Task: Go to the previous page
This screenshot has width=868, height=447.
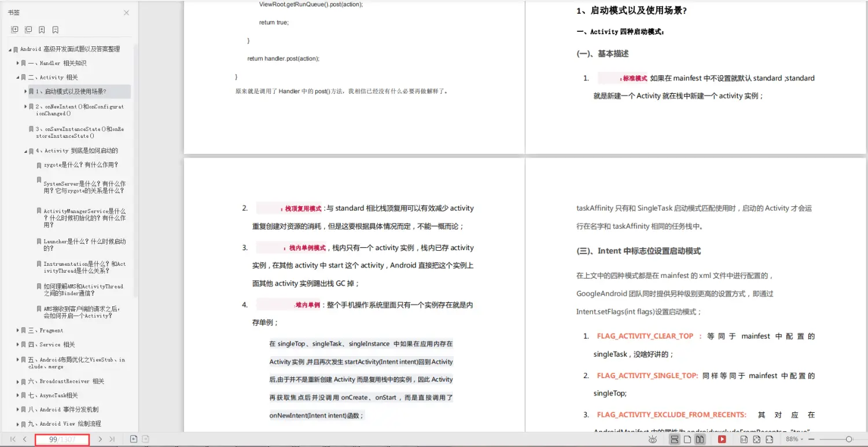Action: pos(24,439)
